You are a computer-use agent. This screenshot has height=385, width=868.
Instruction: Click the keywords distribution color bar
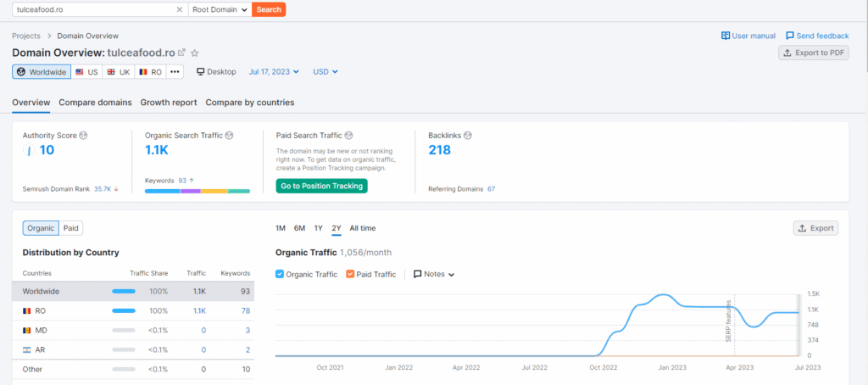197,191
